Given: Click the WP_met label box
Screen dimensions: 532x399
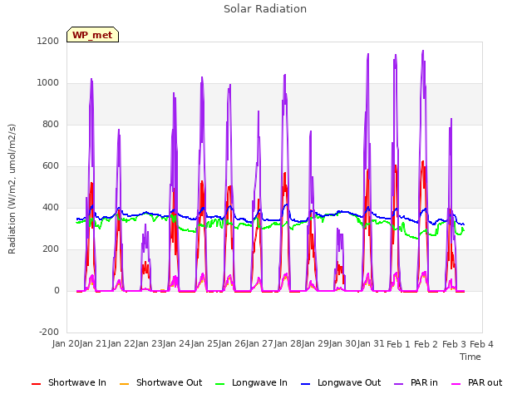Looking at the screenshot, I should tap(92, 35).
